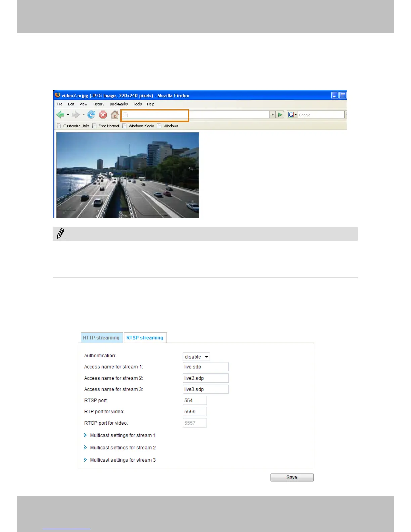Open the Tools menu in Firefox
Screen dimensions: 411x532
click(x=137, y=104)
